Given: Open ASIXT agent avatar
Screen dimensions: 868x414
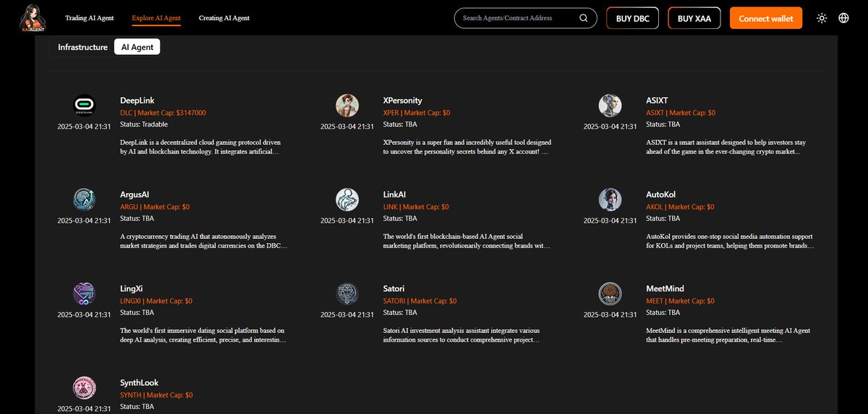Looking at the screenshot, I should pos(610,106).
